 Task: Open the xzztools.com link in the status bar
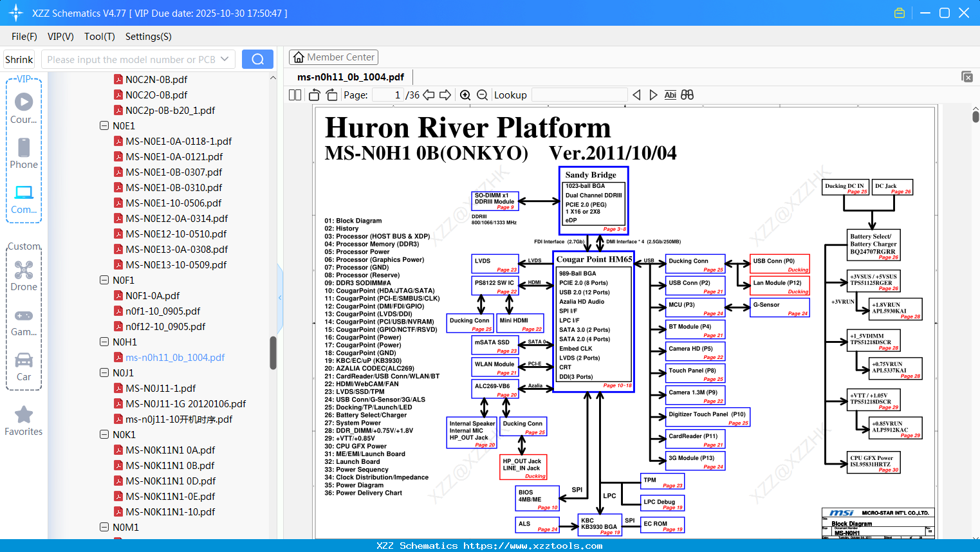coord(533,546)
